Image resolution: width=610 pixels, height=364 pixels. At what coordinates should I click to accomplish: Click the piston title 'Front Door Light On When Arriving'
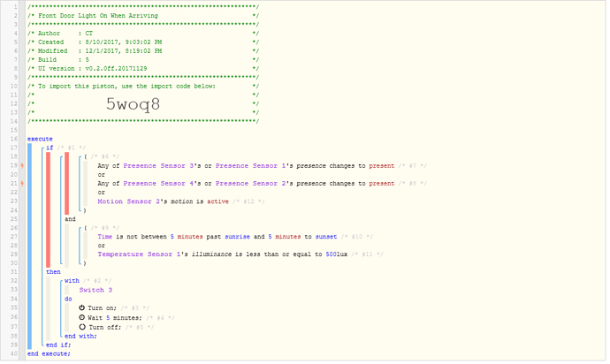click(98, 16)
